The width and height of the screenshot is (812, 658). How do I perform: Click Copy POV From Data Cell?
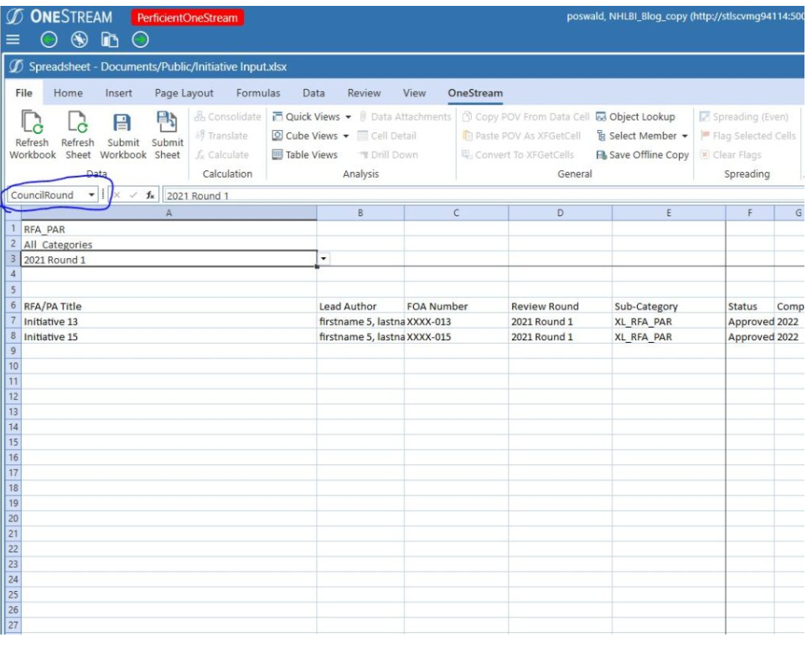(525, 117)
